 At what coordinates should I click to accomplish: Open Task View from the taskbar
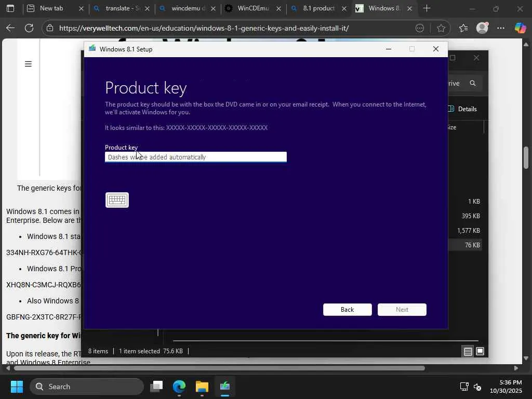(157, 387)
